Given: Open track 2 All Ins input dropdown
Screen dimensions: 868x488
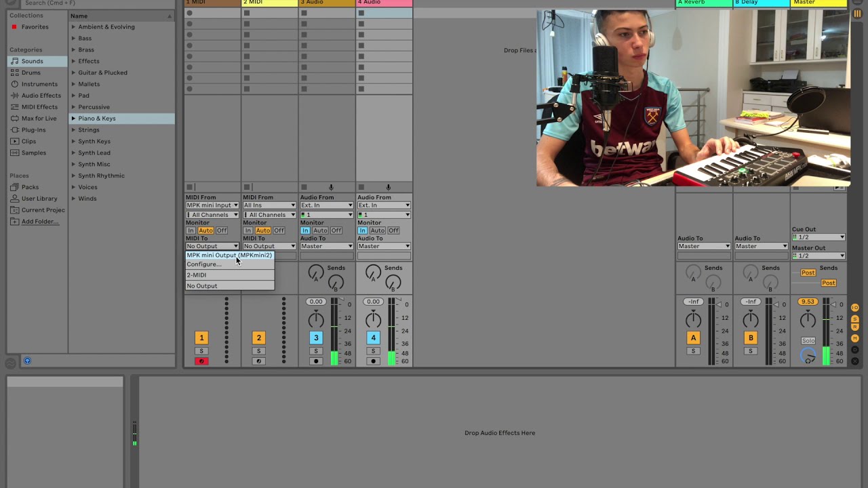Looking at the screenshot, I should 269,205.
